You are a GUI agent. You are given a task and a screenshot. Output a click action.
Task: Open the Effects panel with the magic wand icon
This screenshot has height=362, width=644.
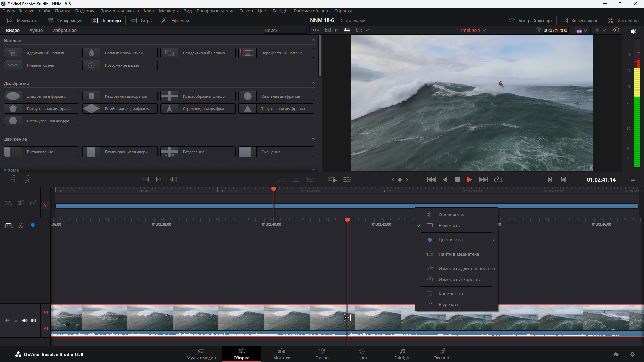tap(175, 21)
